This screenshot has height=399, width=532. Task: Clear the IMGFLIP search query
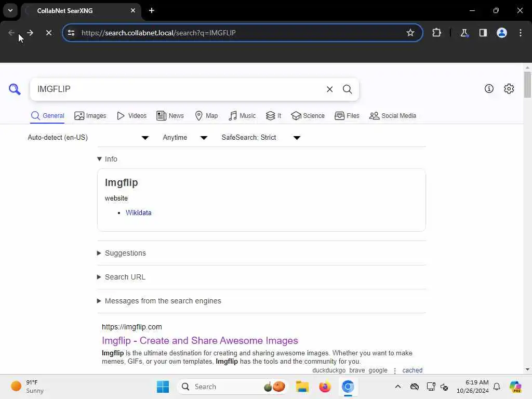pyautogui.click(x=329, y=89)
